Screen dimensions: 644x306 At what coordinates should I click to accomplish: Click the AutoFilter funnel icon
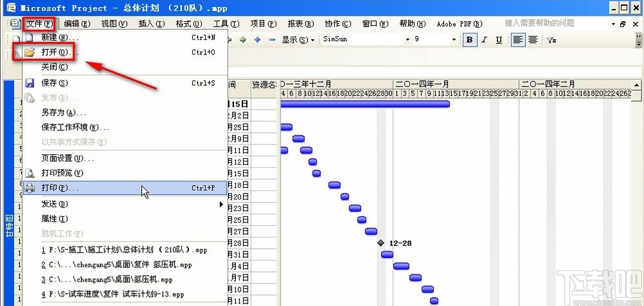pos(551,40)
